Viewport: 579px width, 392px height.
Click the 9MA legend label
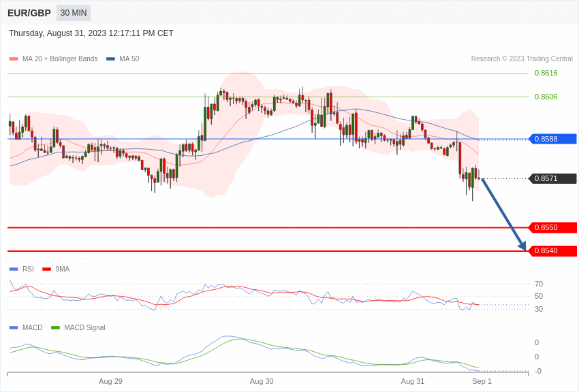click(63, 269)
